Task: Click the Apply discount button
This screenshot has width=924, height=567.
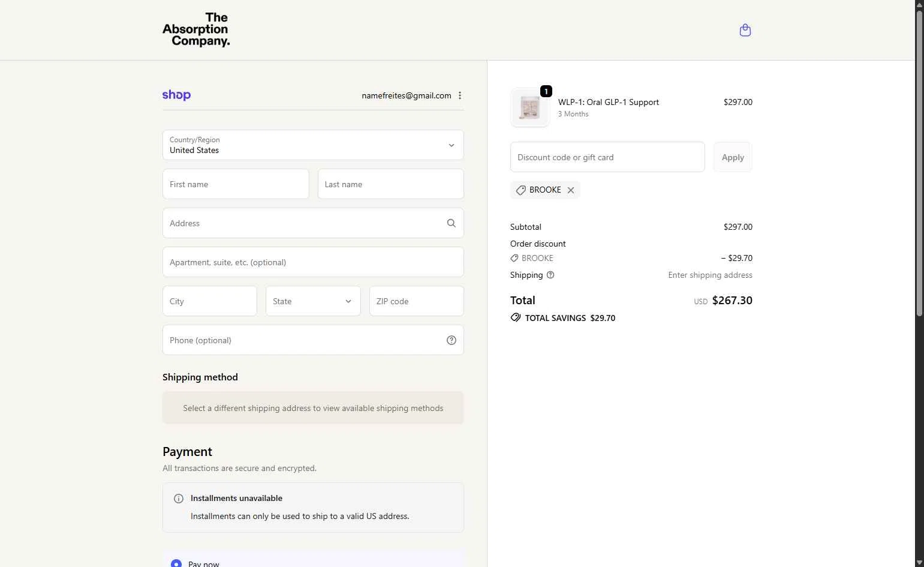Action: 733,157
